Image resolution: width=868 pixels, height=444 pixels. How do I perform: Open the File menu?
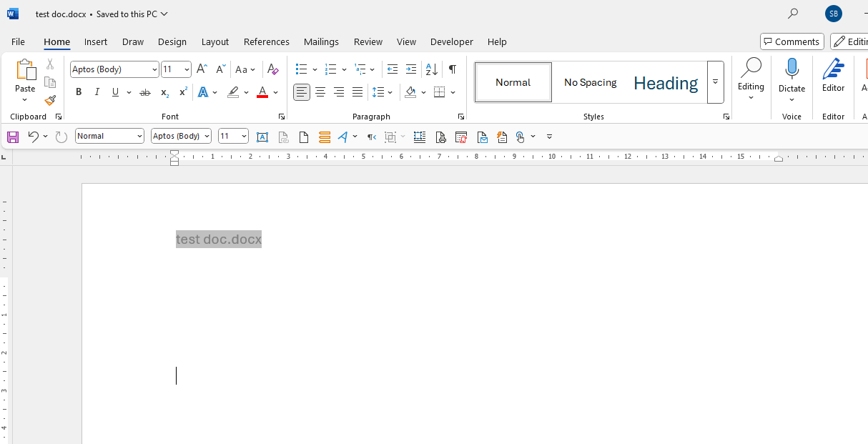18,41
